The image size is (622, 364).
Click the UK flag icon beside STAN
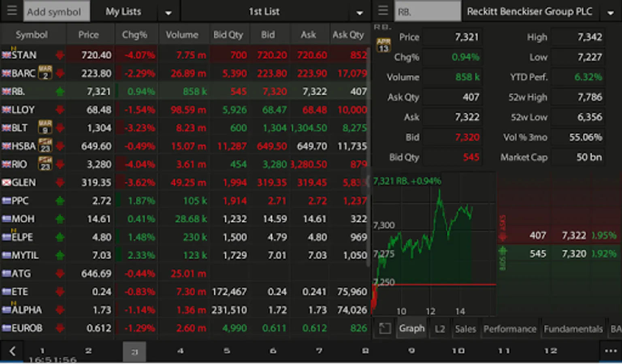click(6, 55)
